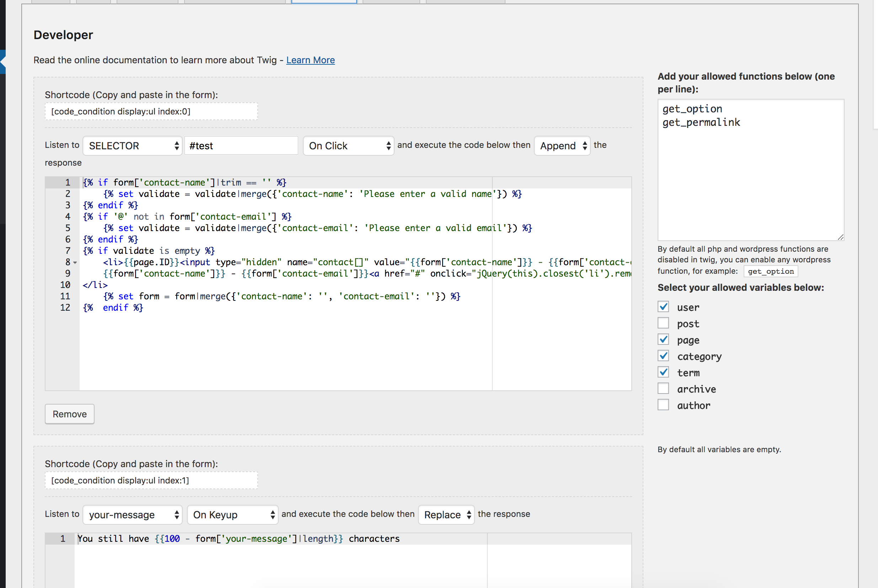Disable the "term" checkbox

663,371
